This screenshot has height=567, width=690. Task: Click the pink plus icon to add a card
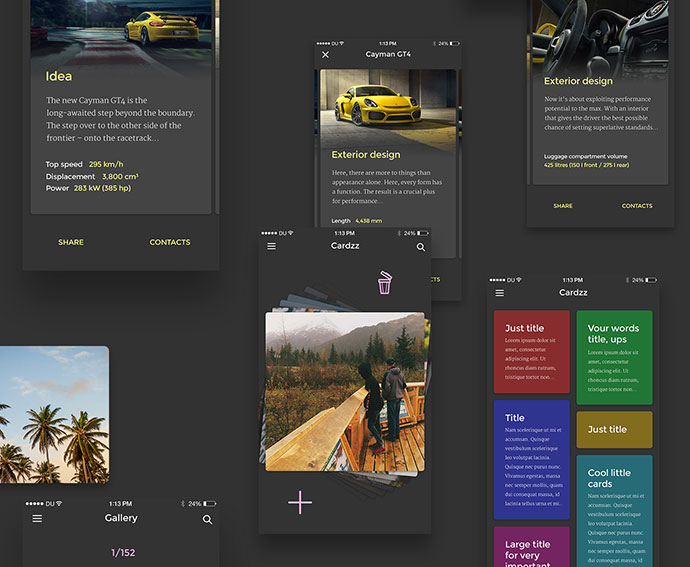(x=300, y=502)
